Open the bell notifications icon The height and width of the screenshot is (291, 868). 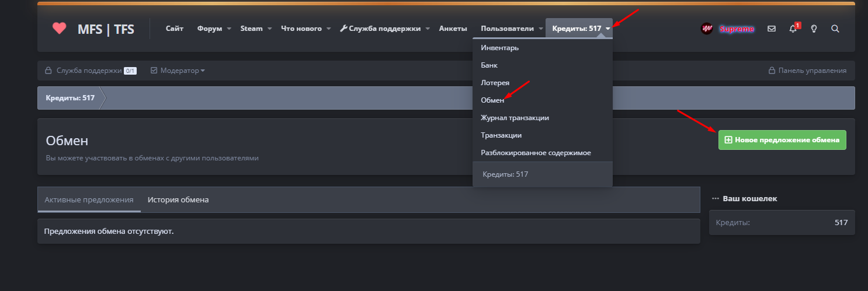(793, 29)
